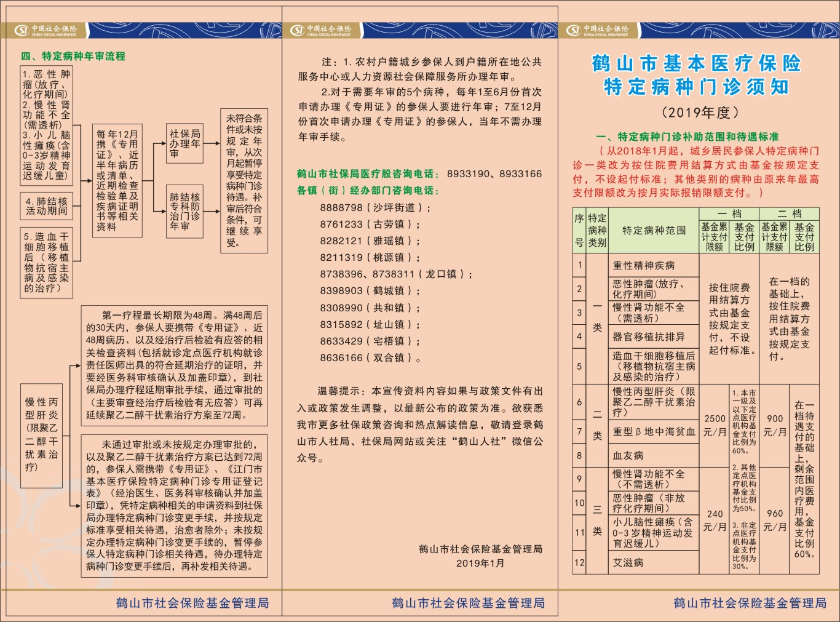Image resolution: width=840 pixels, height=622 pixels.
Task: Click the 2500元/月 limit cell
Action: [x=715, y=425]
